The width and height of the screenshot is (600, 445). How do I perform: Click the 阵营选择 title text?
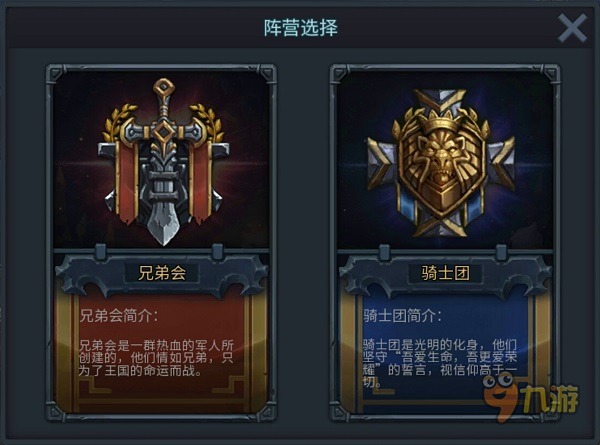click(301, 28)
